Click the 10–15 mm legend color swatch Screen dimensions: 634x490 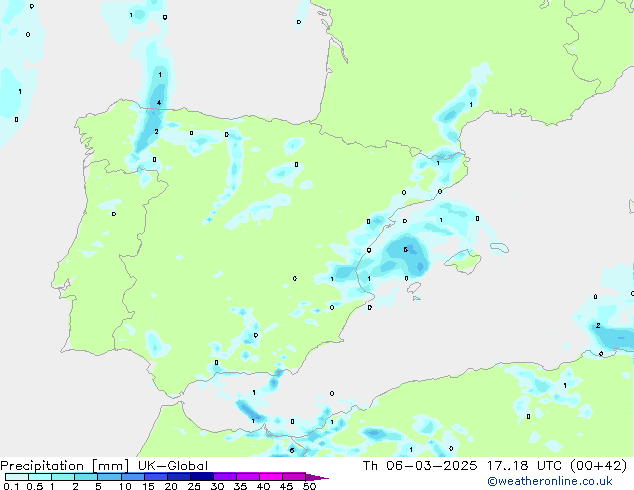pyautogui.click(x=133, y=477)
